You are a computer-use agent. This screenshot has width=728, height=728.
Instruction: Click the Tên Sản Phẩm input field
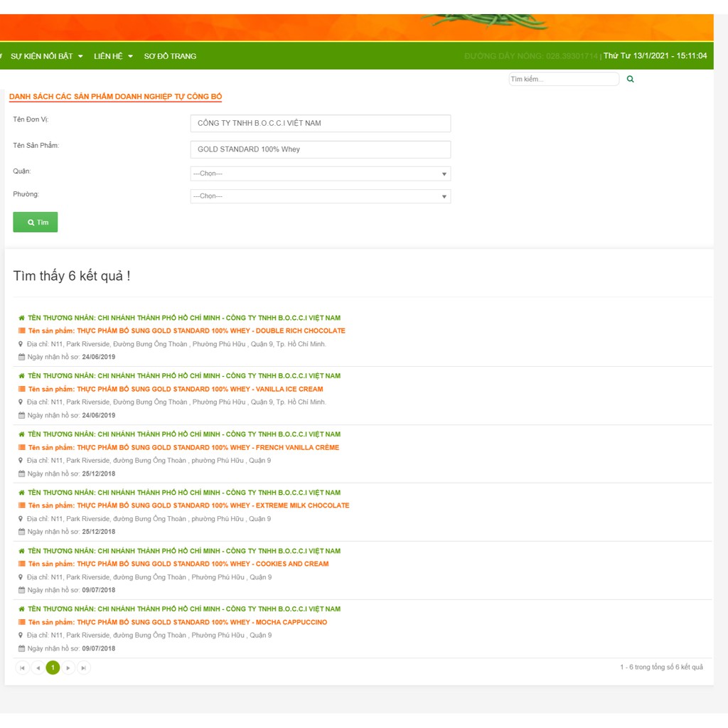click(x=320, y=149)
